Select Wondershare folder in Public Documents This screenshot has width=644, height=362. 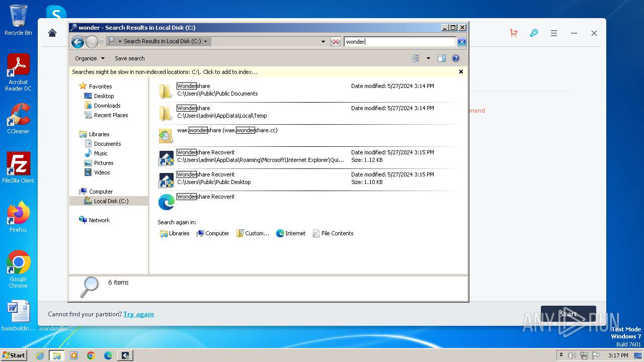pyautogui.click(x=309, y=90)
